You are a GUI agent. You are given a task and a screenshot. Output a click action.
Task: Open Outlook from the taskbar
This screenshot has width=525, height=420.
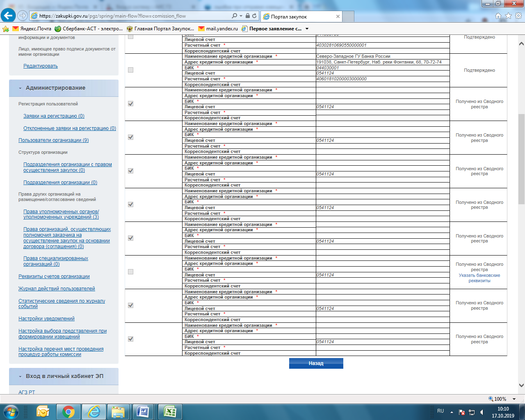(x=43, y=411)
